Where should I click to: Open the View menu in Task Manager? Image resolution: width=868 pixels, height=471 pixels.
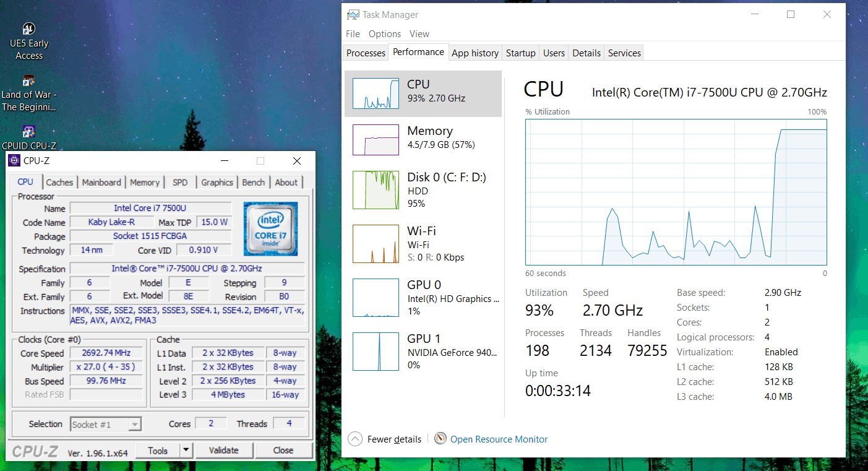(419, 34)
